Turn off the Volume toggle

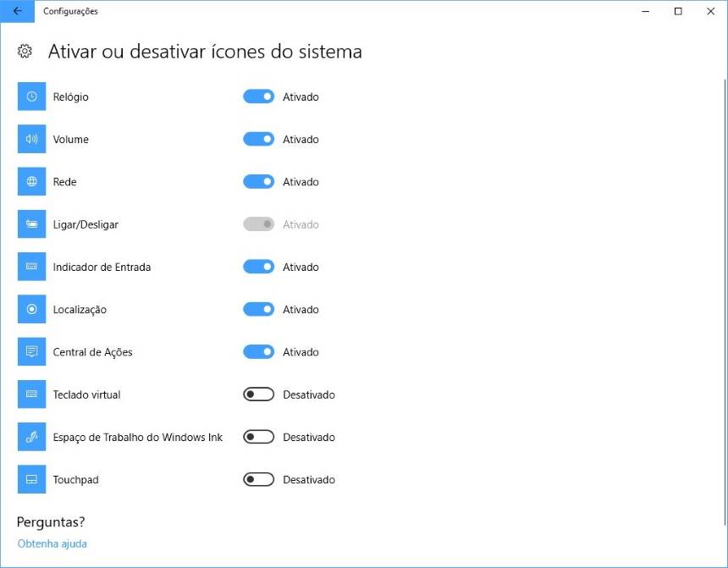258,139
